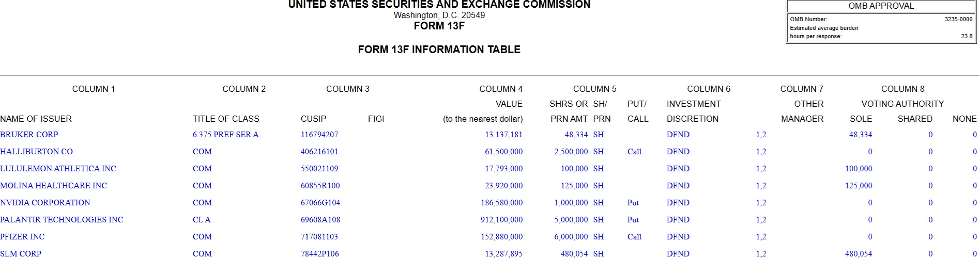Click the value 912,100,000

pyautogui.click(x=501, y=220)
